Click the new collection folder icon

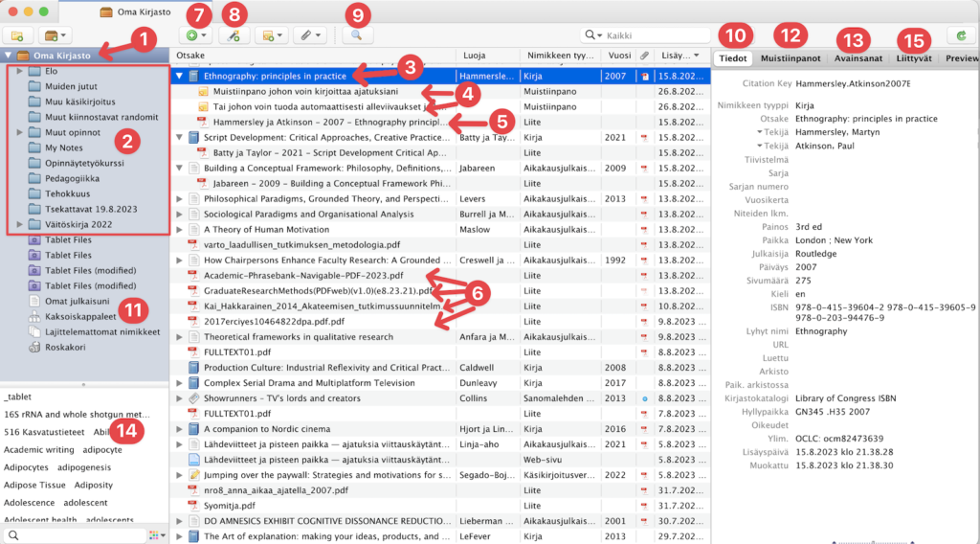(x=17, y=35)
